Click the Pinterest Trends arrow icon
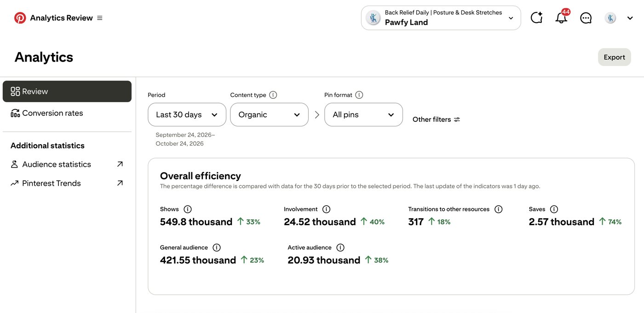 coord(15,183)
